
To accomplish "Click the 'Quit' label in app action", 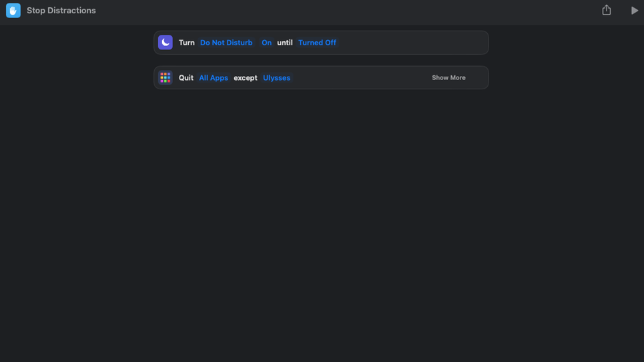I will 186,78.
